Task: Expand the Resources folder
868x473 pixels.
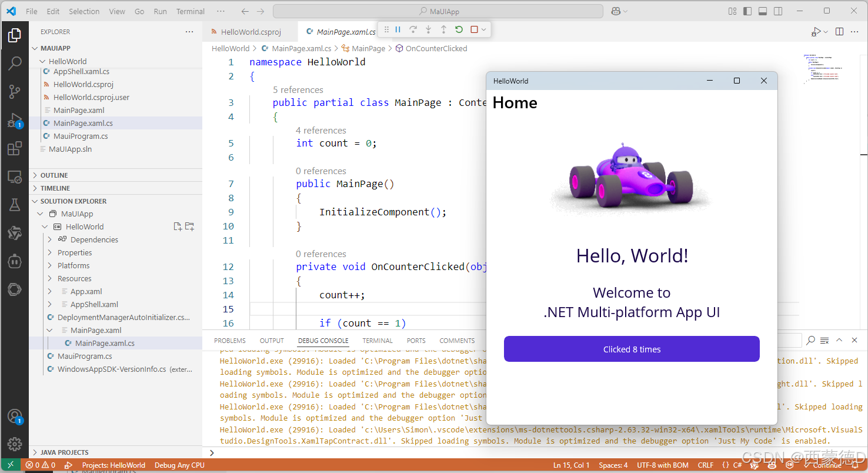Action: pos(49,278)
